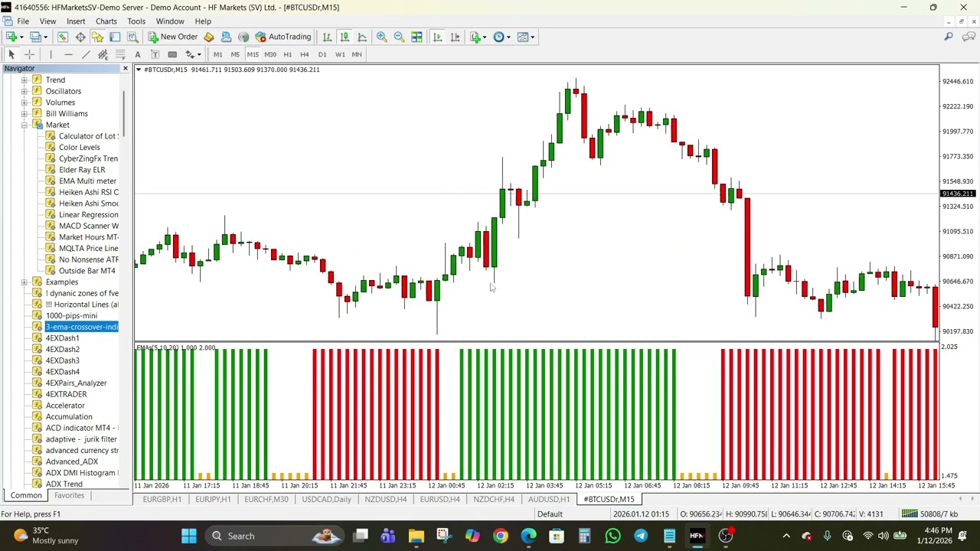Switch timeframe to W1
Viewport: 980px width, 551px height.
(x=340, y=54)
